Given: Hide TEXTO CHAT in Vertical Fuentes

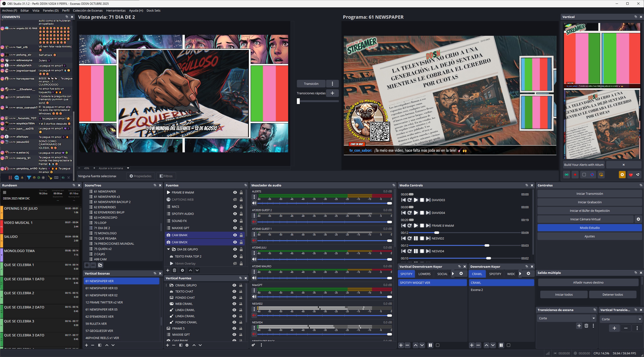Looking at the screenshot, I should (x=234, y=292).
